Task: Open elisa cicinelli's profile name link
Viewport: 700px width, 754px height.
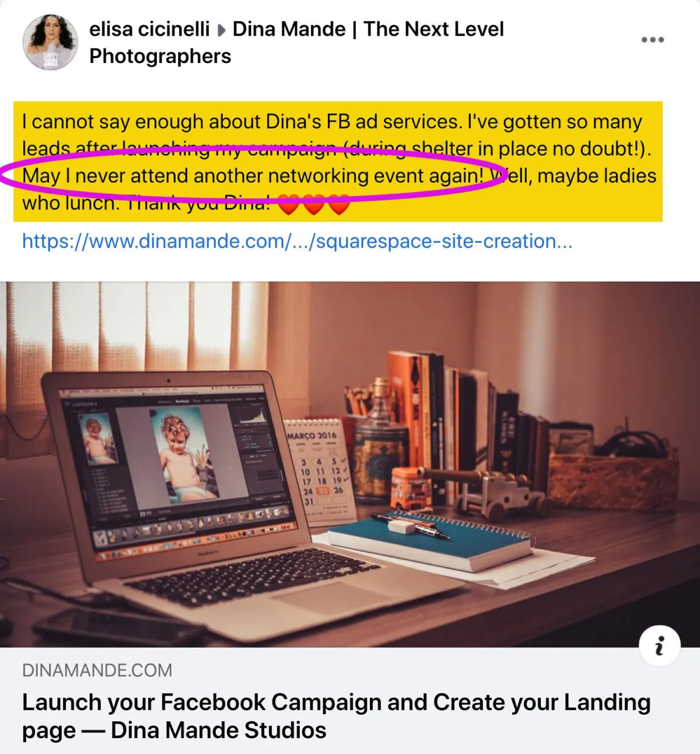Action: click(149, 29)
